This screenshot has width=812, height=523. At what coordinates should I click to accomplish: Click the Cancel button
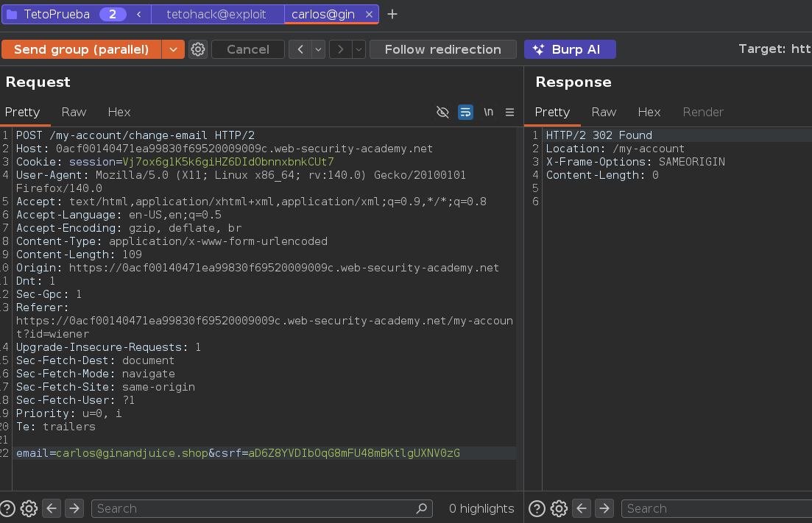(248, 50)
